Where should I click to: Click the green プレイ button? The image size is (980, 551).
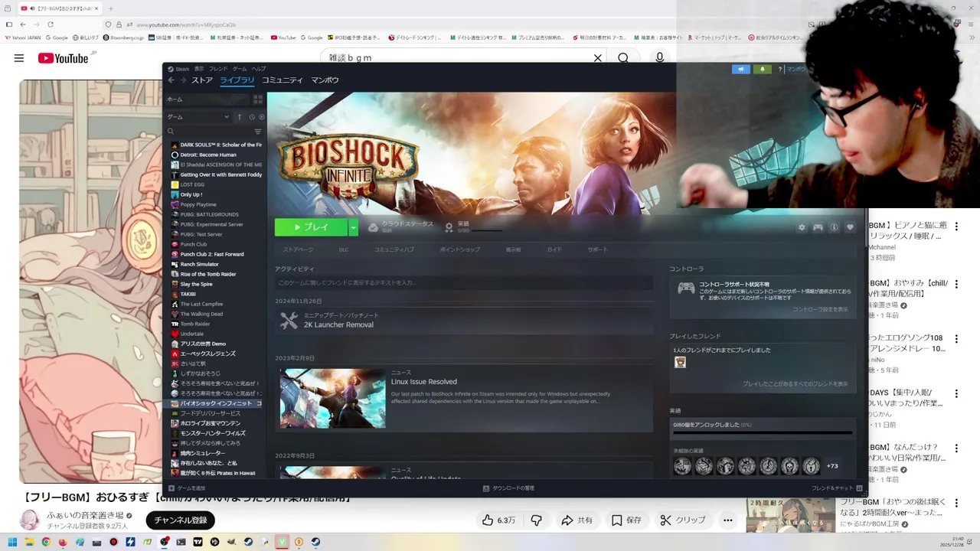(311, 227)
